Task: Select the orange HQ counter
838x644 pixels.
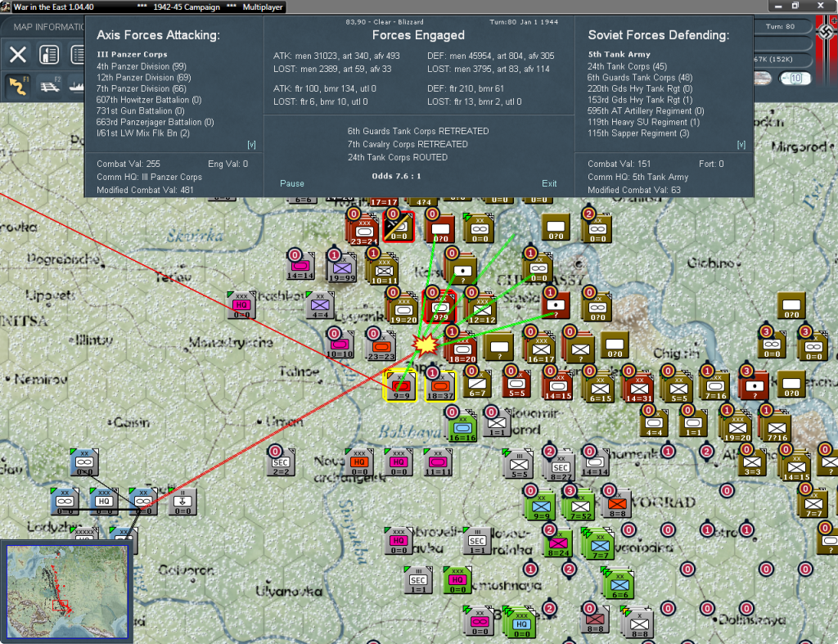Action: 359,462
